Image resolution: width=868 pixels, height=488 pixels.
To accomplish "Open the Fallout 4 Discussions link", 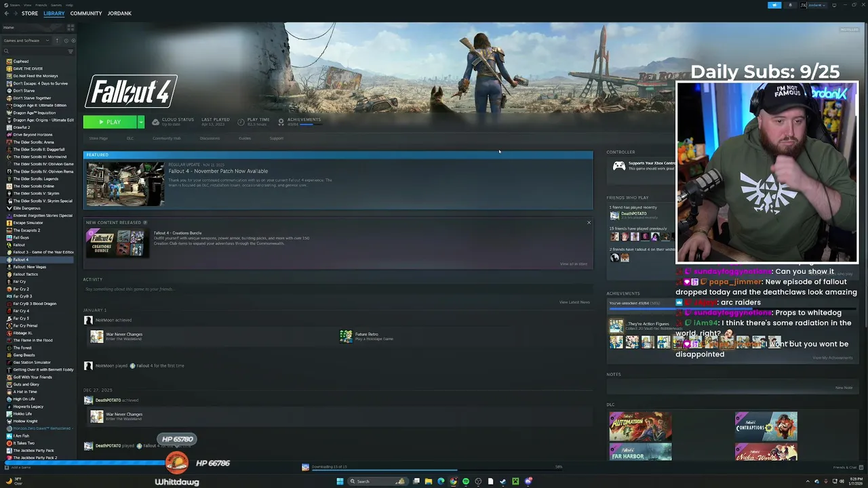I will (x=210, y=138).
